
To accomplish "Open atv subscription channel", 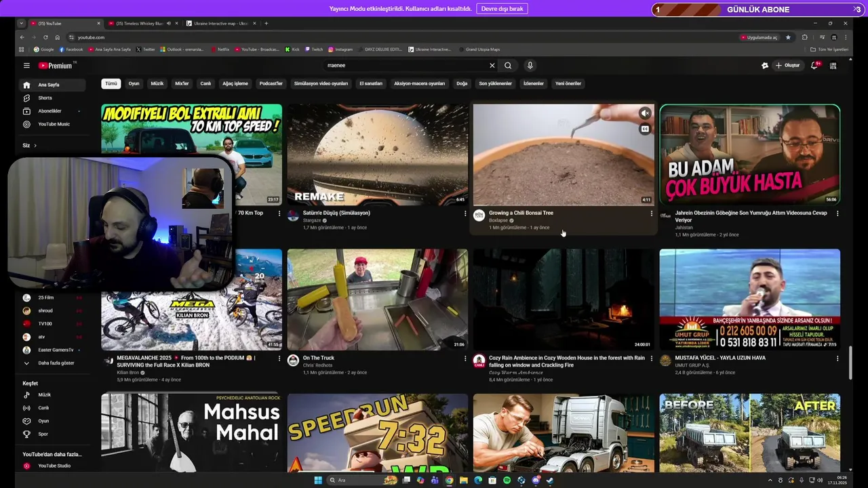I will (52, 337).
